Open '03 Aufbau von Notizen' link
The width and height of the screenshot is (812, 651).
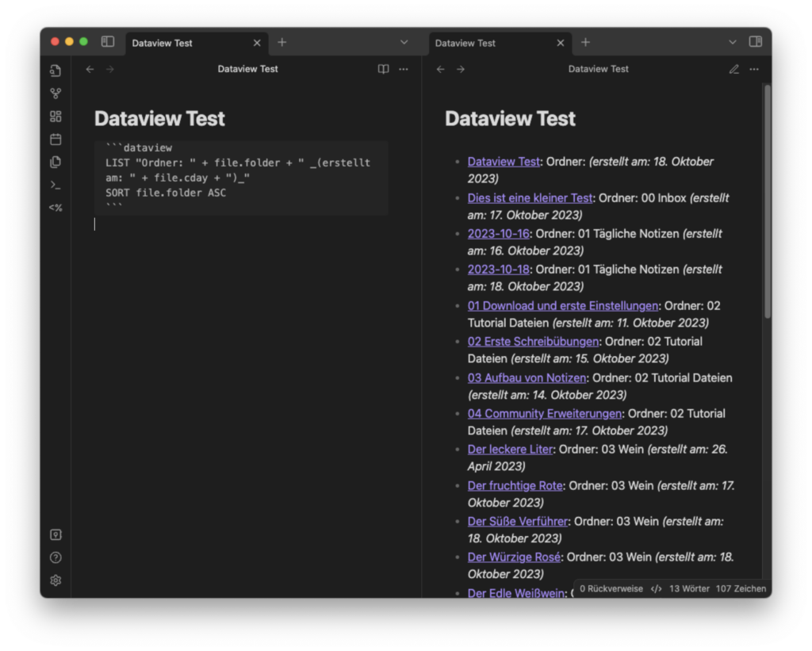click(527, 377)
